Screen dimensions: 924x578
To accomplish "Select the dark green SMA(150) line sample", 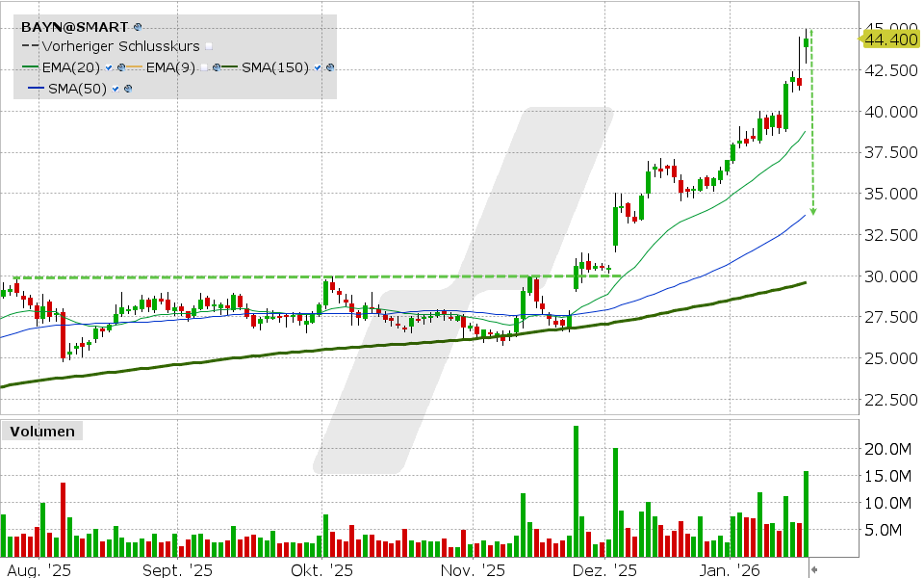I will 232,66.
